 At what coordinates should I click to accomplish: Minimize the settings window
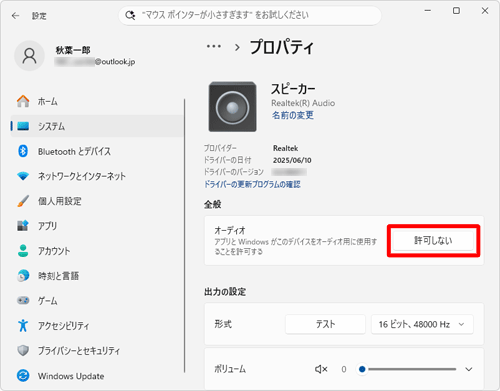[x=428, y=11]
